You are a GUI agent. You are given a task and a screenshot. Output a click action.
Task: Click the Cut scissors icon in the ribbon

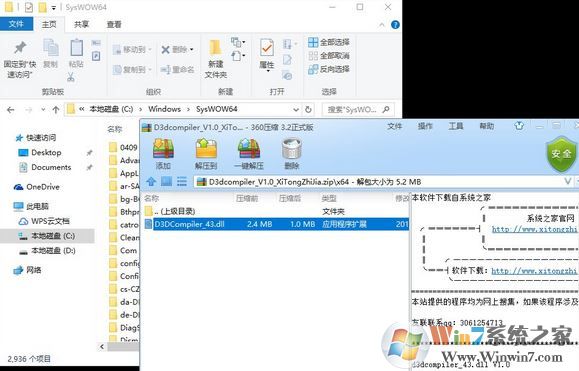pyautogui.click(x=71, y=77)
